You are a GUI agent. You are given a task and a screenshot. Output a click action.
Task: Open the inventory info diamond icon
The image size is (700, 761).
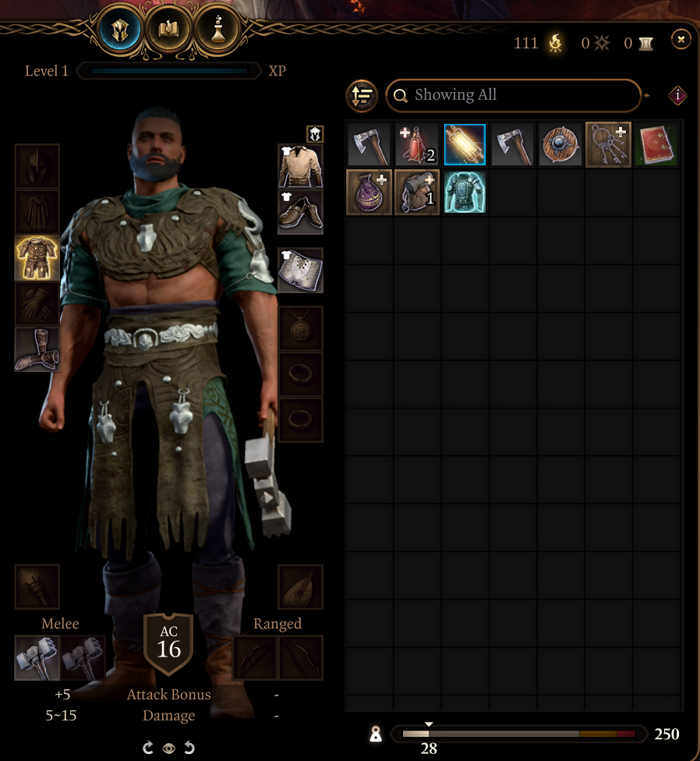click(x=677, y=96)
